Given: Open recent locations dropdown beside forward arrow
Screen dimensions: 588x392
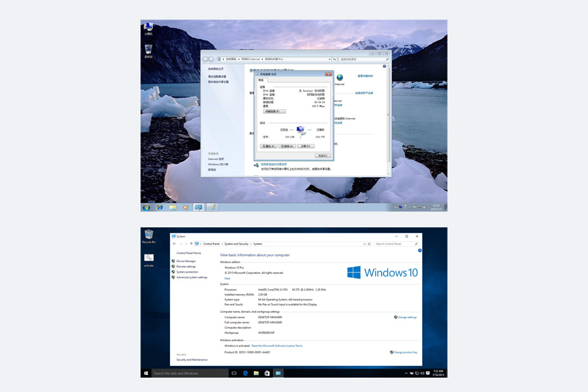Looking at the screenshot, I should click(x=186, y=244).
